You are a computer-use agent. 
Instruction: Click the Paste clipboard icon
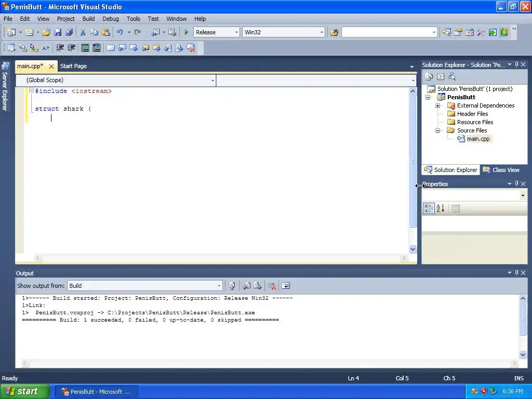coord(106,32)
